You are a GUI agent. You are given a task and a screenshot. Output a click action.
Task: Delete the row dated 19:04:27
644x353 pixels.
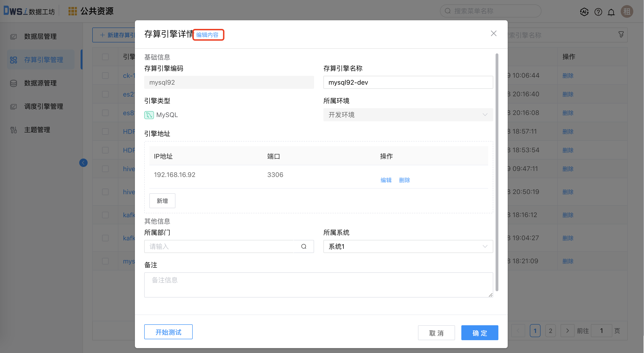[568, 238]
